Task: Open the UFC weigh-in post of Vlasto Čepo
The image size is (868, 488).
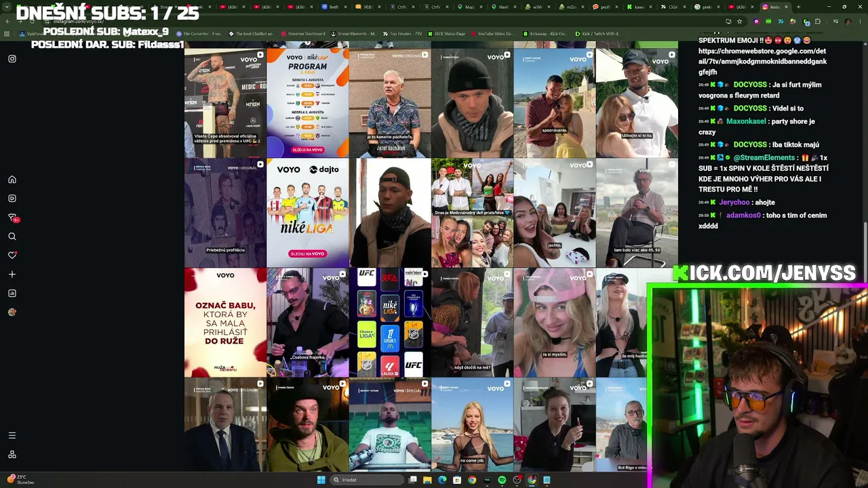Action: pos(225,102)
